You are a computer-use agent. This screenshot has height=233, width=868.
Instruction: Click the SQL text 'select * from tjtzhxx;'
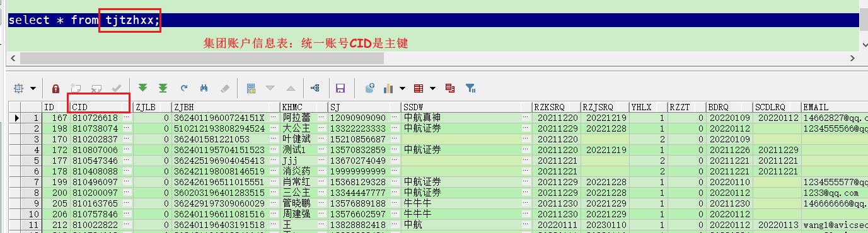[x=84, y=20]
